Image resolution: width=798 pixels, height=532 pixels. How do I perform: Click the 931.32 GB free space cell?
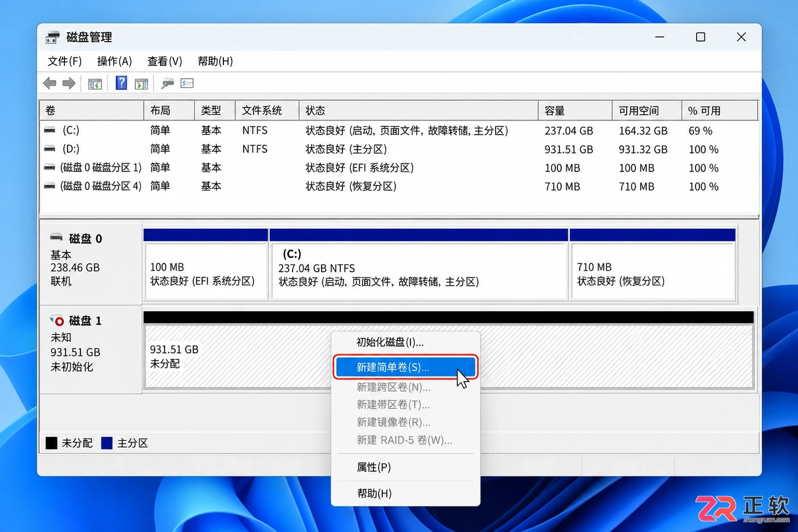pyautogui.click(x=643, y=150)
